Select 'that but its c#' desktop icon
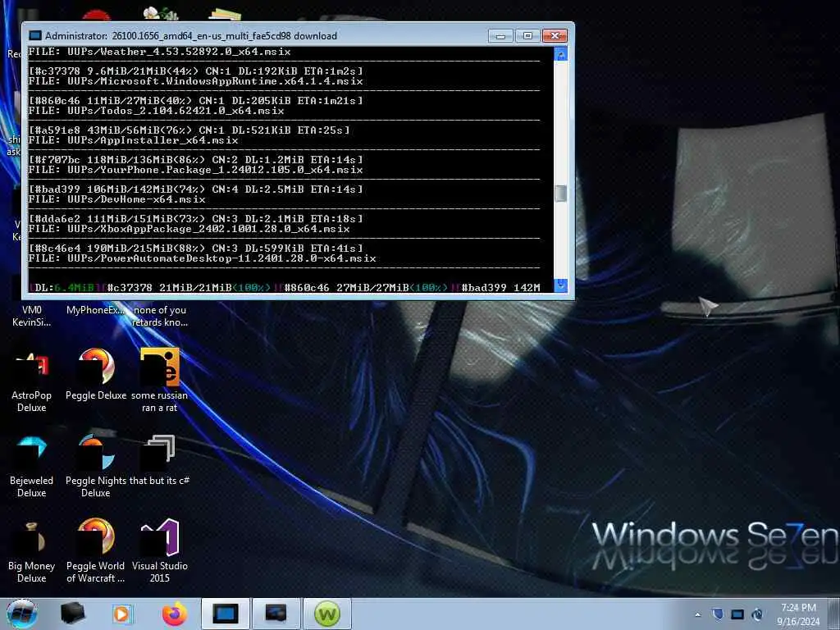The image size is (840, 630). point(160,460)
